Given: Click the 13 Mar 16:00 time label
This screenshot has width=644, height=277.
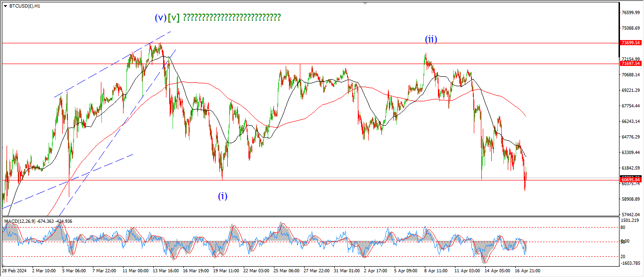Looking at the screenshot, I should click(x=165, y=271).
